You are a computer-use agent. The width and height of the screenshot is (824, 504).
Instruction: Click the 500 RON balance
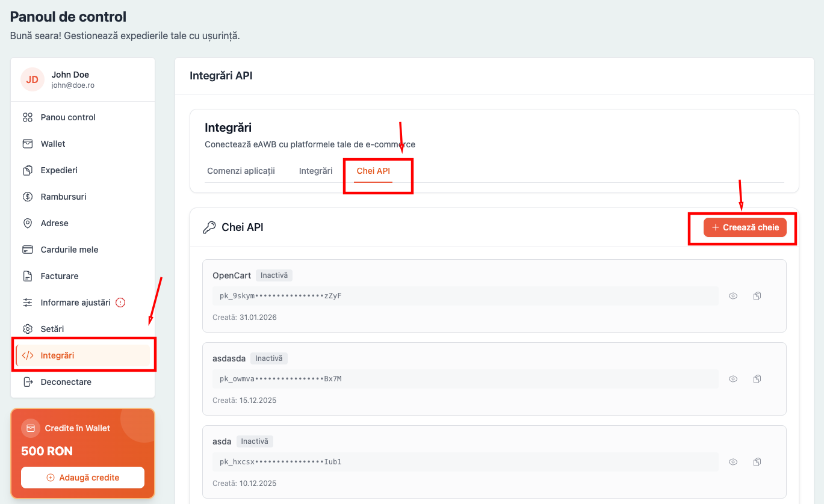coord(47,451)
